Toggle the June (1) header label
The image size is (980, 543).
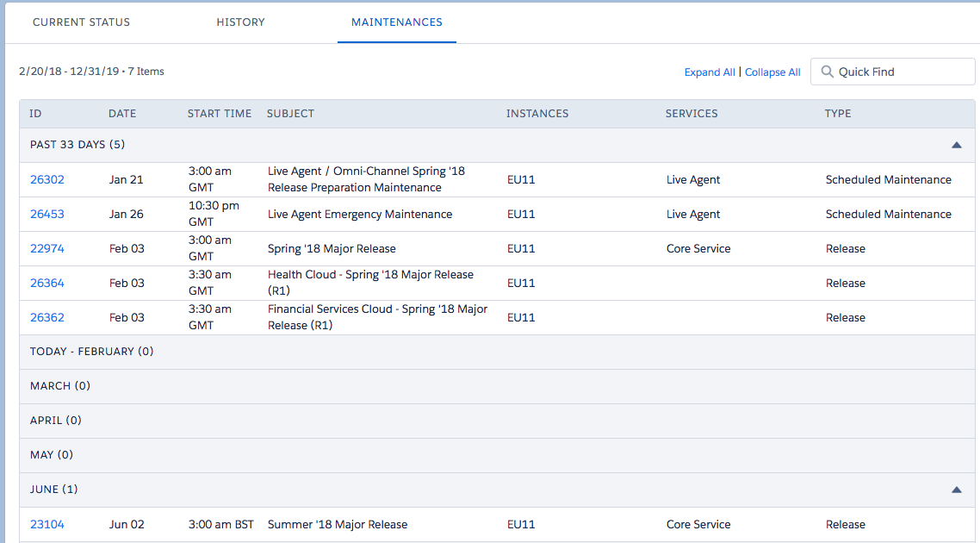[53, 490]
